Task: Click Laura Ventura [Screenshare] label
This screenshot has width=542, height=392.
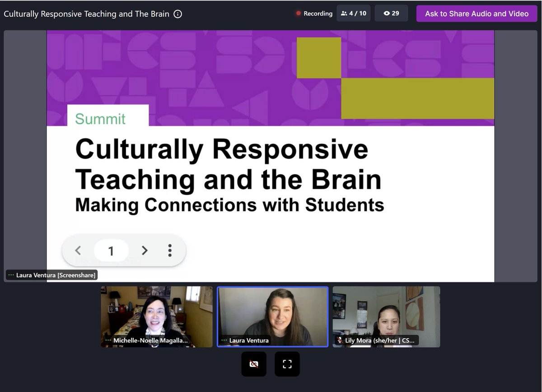Action: [x=51, y=275]
